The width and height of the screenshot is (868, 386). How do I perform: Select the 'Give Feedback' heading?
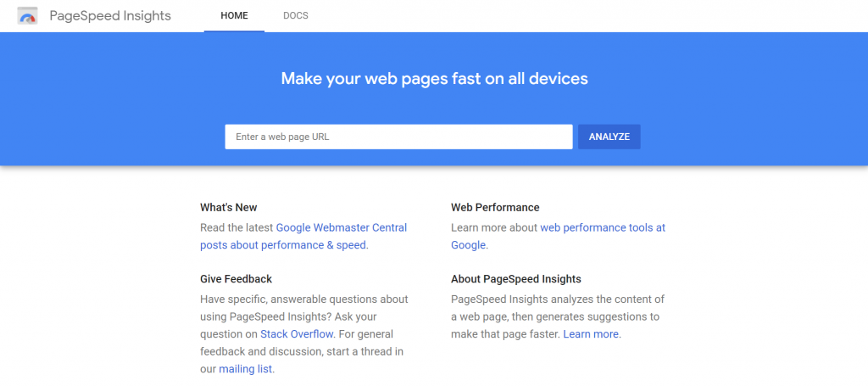(236, 278)
